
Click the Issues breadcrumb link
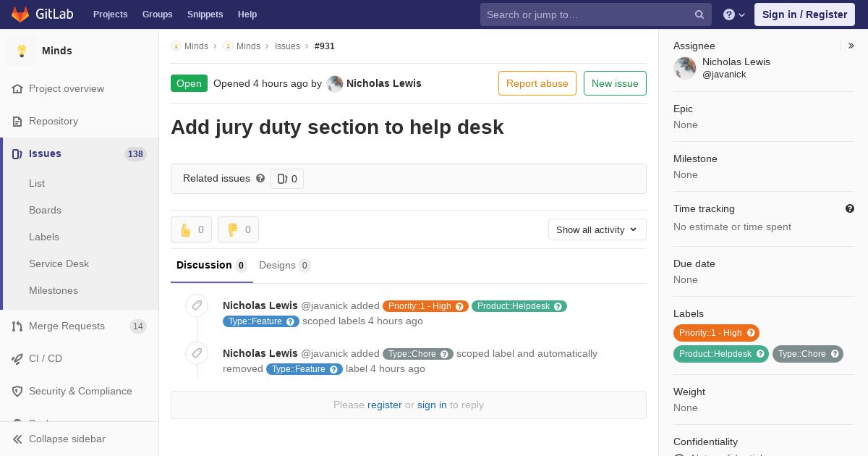[287, 46]
